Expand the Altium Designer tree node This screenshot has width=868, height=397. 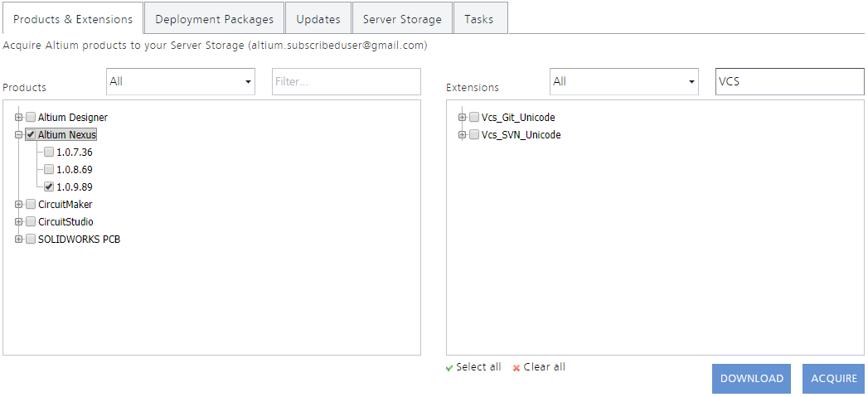[x=19, y=118]
